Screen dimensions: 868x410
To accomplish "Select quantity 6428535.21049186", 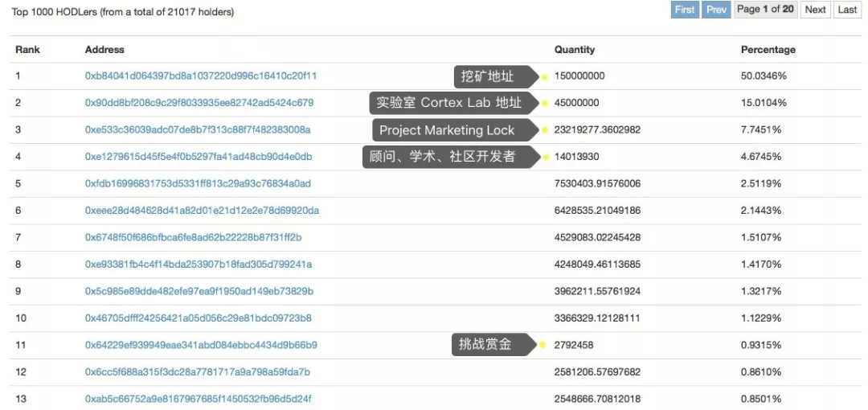I will (597, 211).
